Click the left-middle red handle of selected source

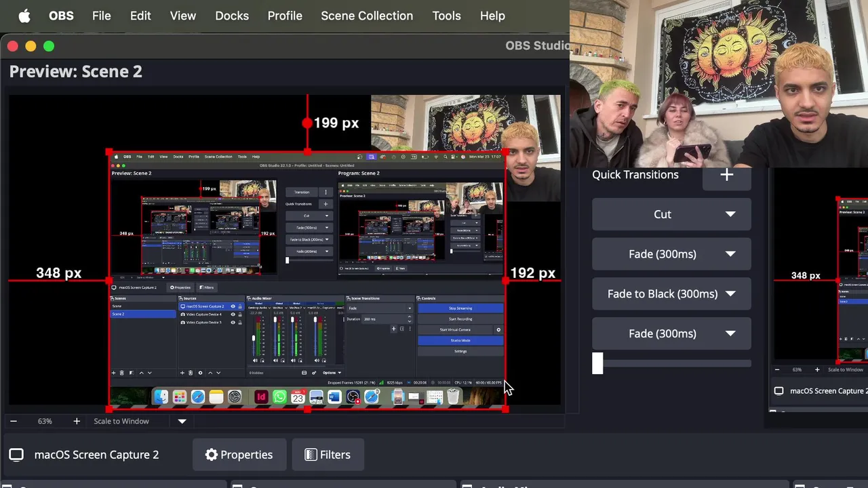[109, 281]
